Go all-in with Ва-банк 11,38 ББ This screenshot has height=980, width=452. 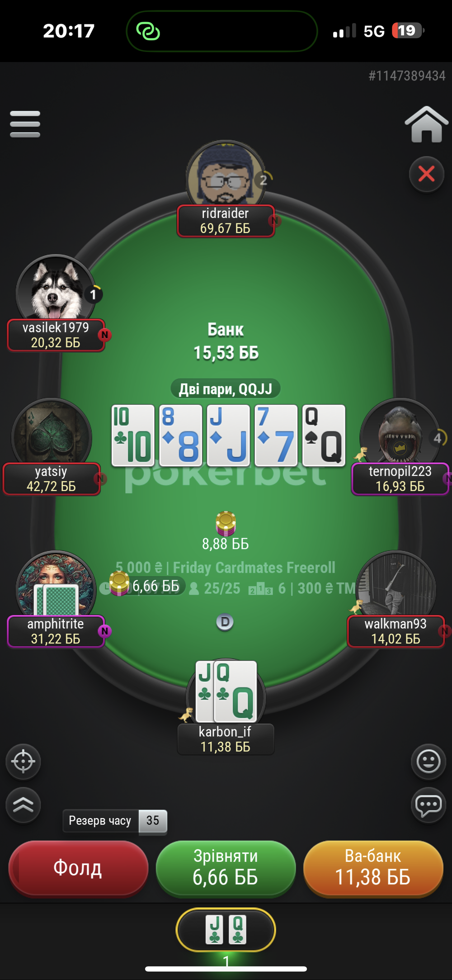tap(373, 868)
